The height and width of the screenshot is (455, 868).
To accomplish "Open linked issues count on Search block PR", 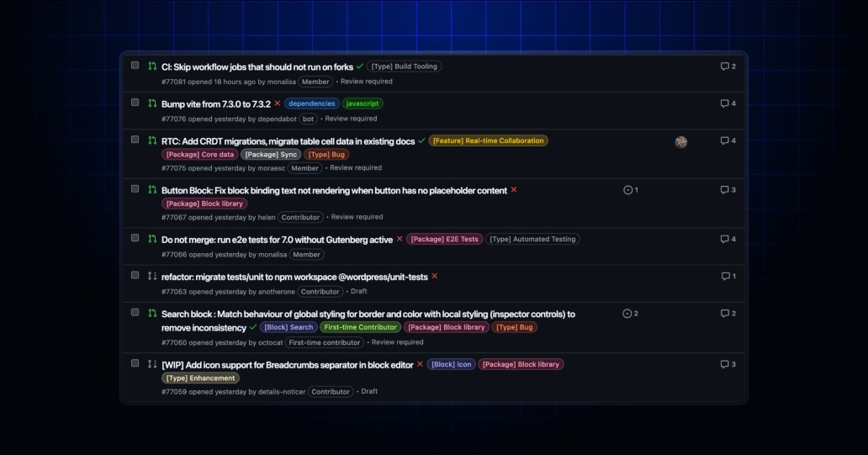I will (x=631, y=314).
